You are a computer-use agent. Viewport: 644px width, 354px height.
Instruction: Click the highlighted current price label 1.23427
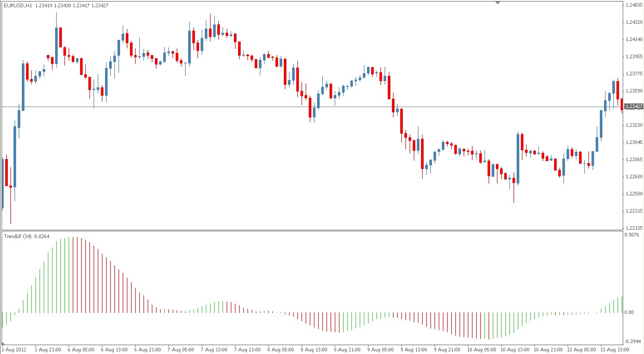(634, 107)
